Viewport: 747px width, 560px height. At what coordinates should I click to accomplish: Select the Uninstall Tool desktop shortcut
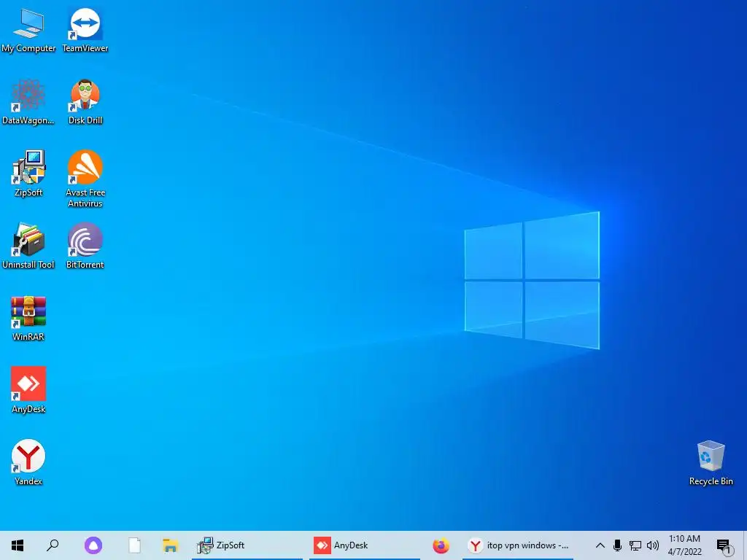coord(28,246)
